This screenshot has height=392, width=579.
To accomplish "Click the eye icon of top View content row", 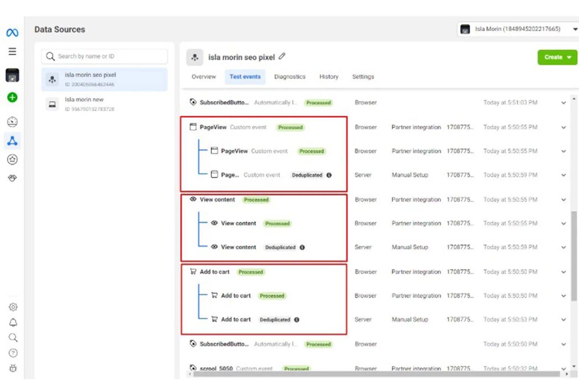I will point(193,199).
